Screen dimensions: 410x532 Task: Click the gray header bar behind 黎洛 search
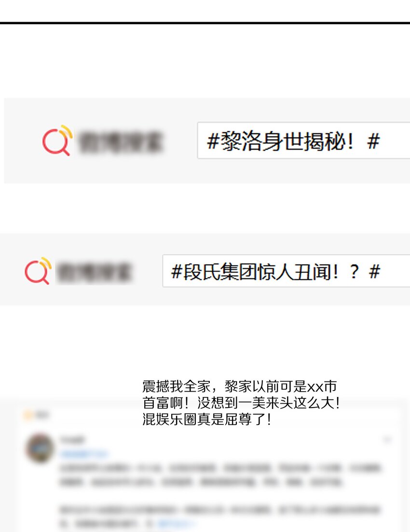[207, 140]
